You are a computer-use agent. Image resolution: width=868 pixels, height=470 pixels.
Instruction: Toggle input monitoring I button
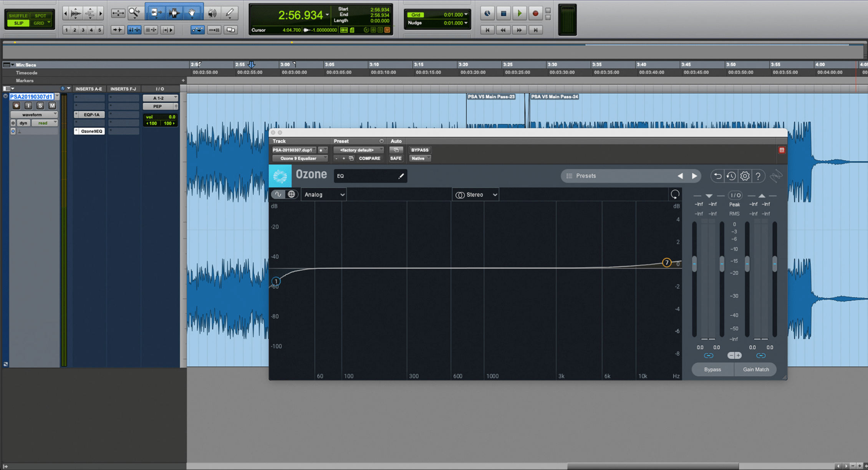click(28, 106)
